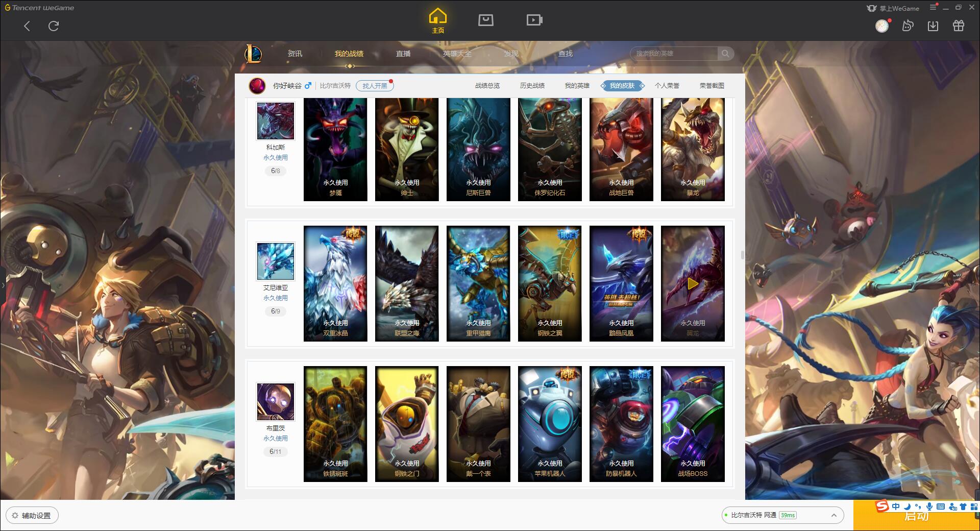Click the Sogou microphone voice input

(x=929, y=506)
